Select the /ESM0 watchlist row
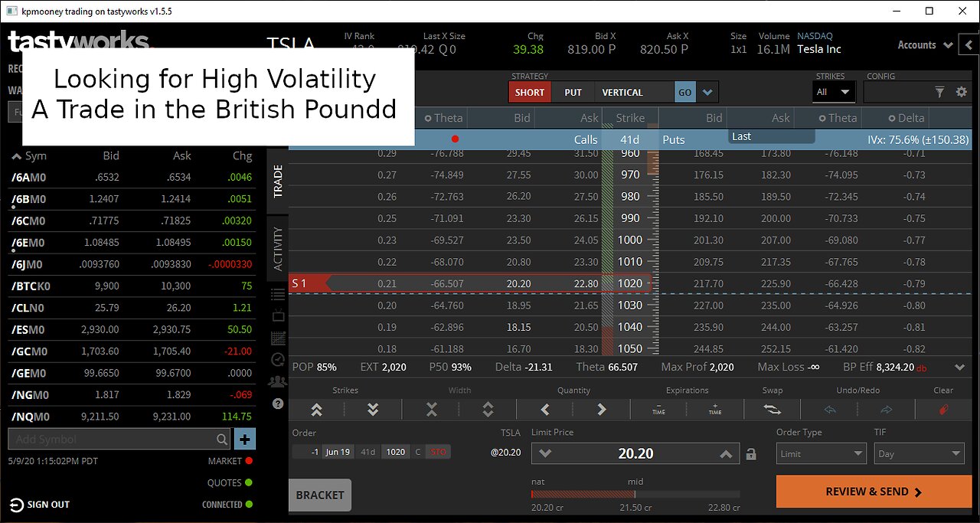The width and height of the screenshot is (980, 523). 133,330
